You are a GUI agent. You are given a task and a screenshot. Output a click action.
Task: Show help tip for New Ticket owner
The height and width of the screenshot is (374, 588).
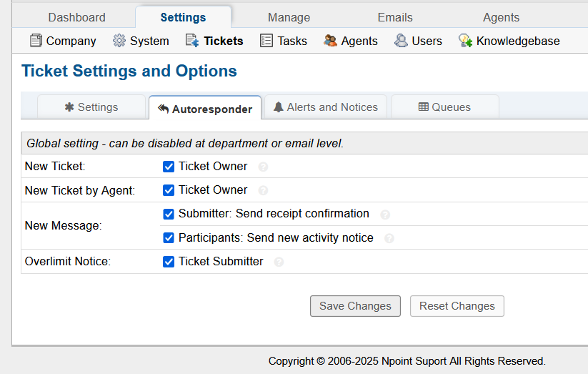263,167
